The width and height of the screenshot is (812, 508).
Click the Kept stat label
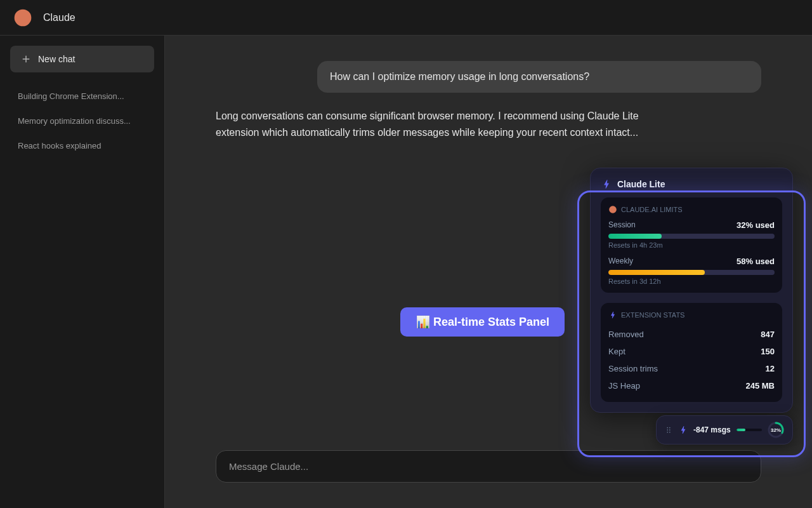pyautogui.click(x=617, y=352)
